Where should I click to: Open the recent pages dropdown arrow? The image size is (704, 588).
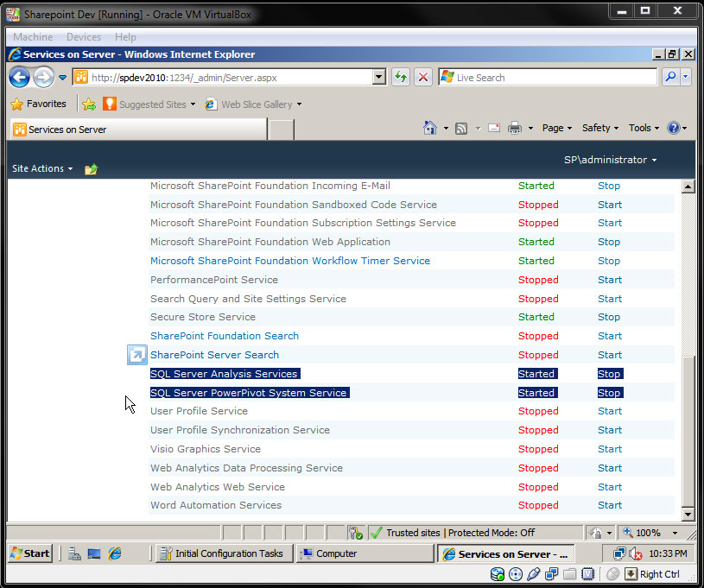point(62,78)
